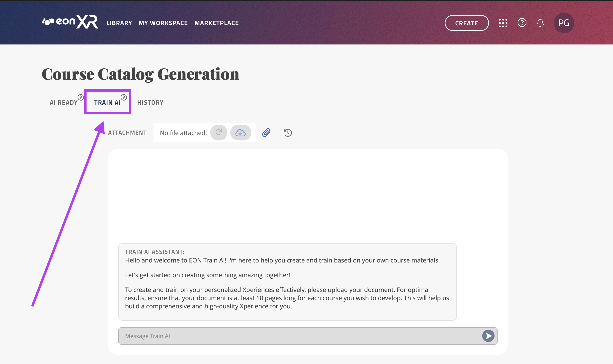The height and width of the screenshot is (364, 613).
Task: Click the EON XR logo
Action: click(x=70, y=22)
